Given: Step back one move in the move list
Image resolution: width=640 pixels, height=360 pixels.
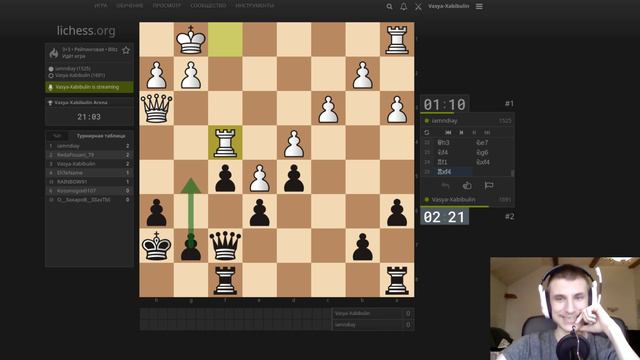Looking at the screenshot, I should click(461, 132).
